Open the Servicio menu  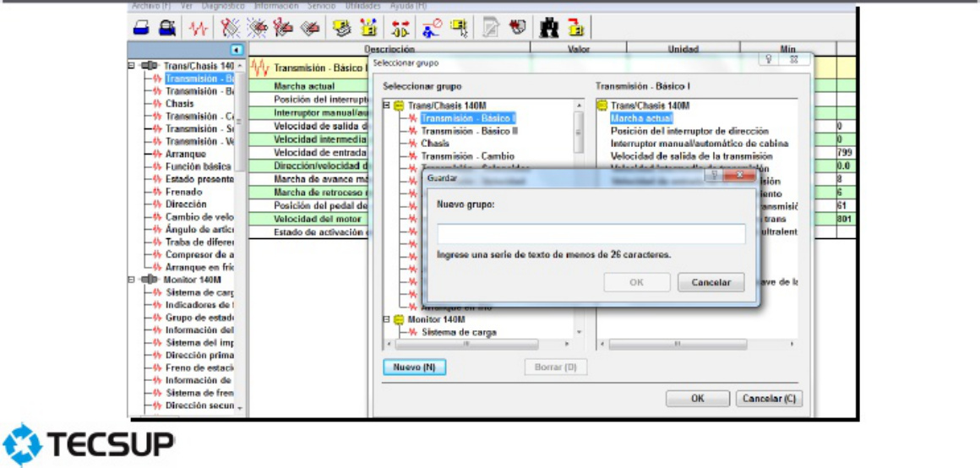[x=322, y=6]
